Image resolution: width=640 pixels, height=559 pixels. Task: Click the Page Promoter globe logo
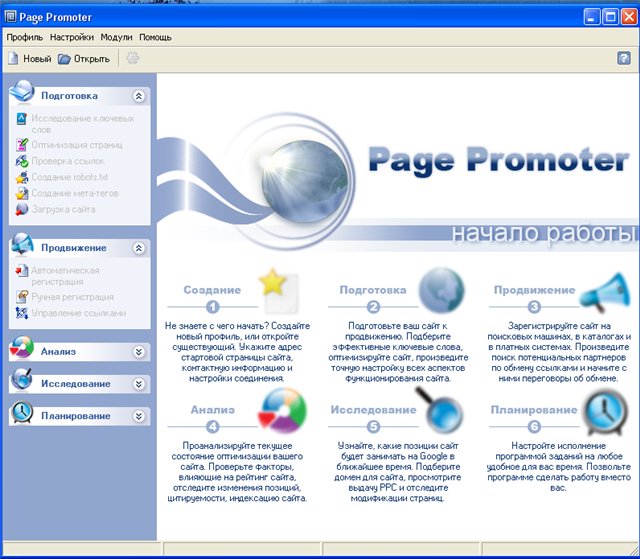(x=305, y=181)
